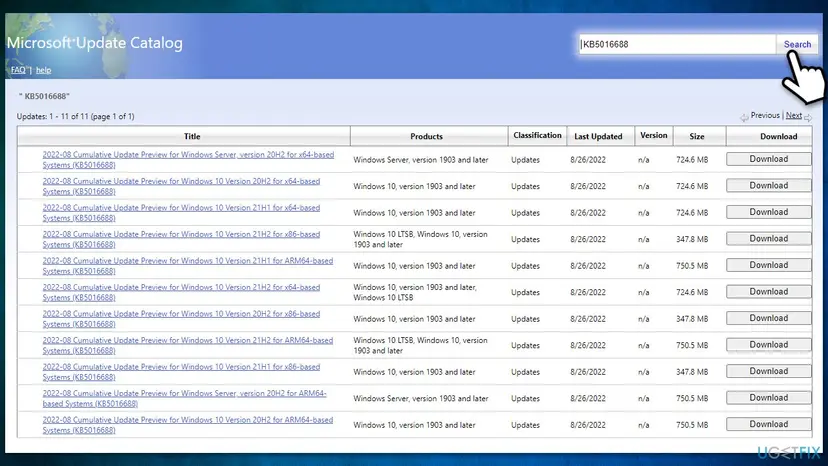The width and height of the screenshot is (828, 466).
Task: Open Windows 10 21H1 x86 update link
Action: [181, 371]
